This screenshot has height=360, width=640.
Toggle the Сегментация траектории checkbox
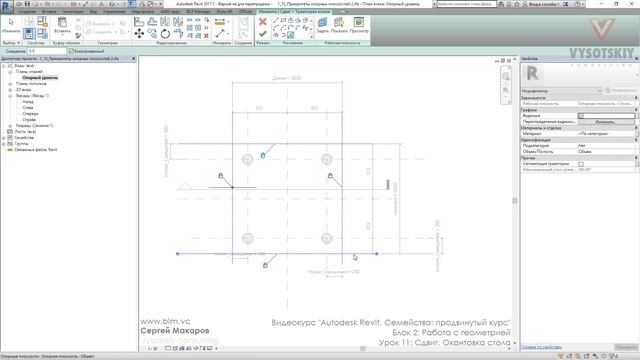pos(581,164)
